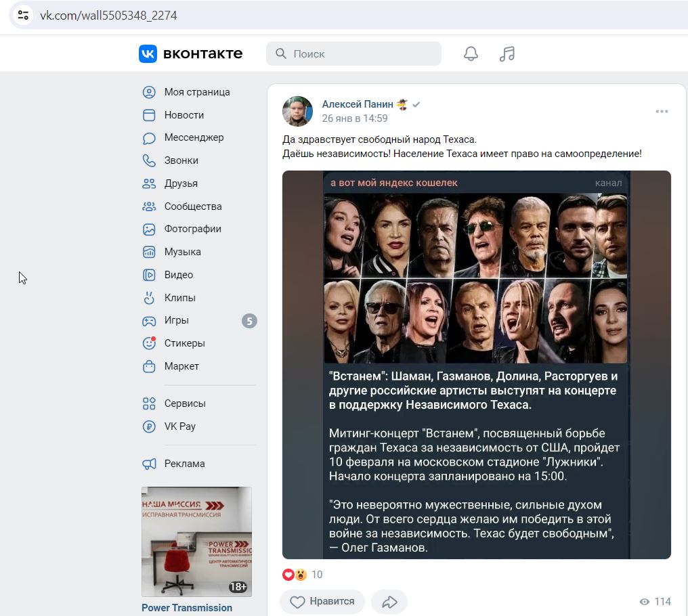Click the emoji after Алексей Панин name
This screenshot has width=688, height=616.
(x=402, y=104)
